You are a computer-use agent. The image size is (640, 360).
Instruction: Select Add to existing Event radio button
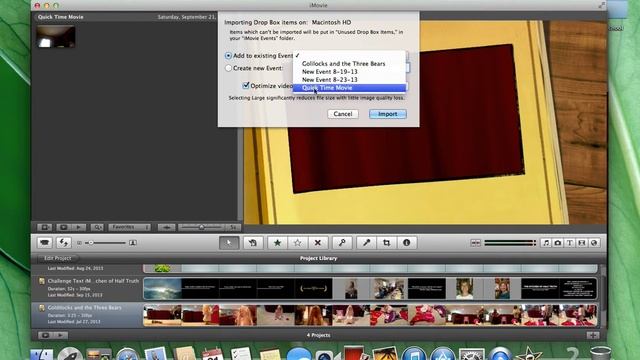[x=228, y=56]
